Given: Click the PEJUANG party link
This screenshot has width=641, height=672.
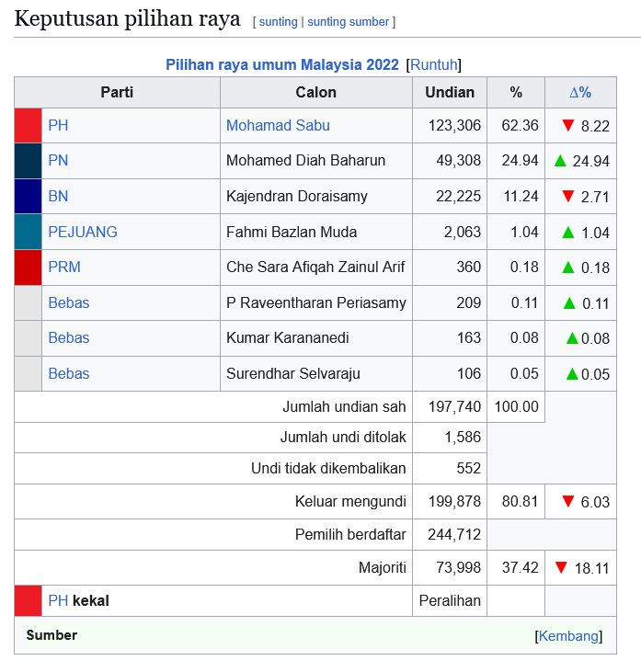Looking at the screenshot, I should [x=83, y=232].
